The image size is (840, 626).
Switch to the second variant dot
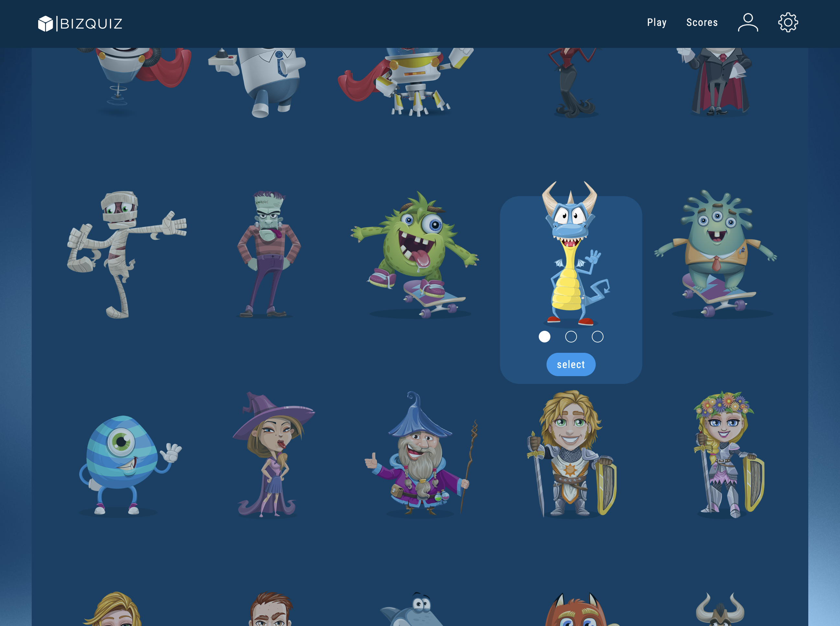(571, 337)
